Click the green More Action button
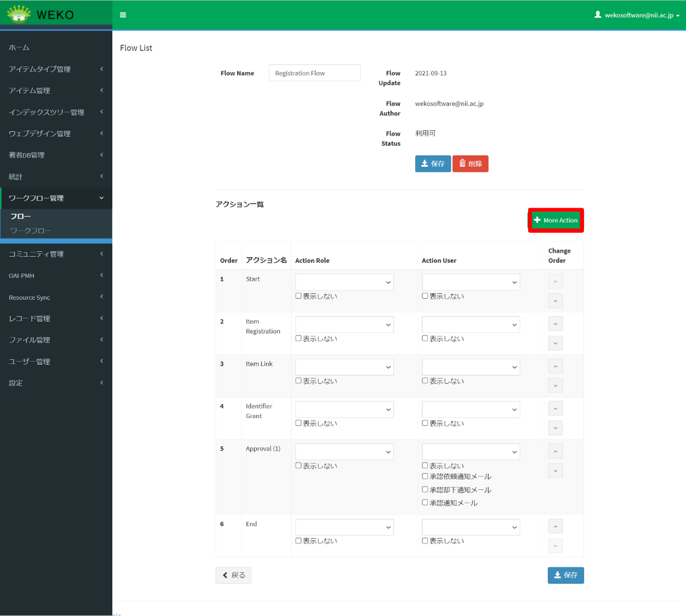686x616 pixels. tap(556, 220)
